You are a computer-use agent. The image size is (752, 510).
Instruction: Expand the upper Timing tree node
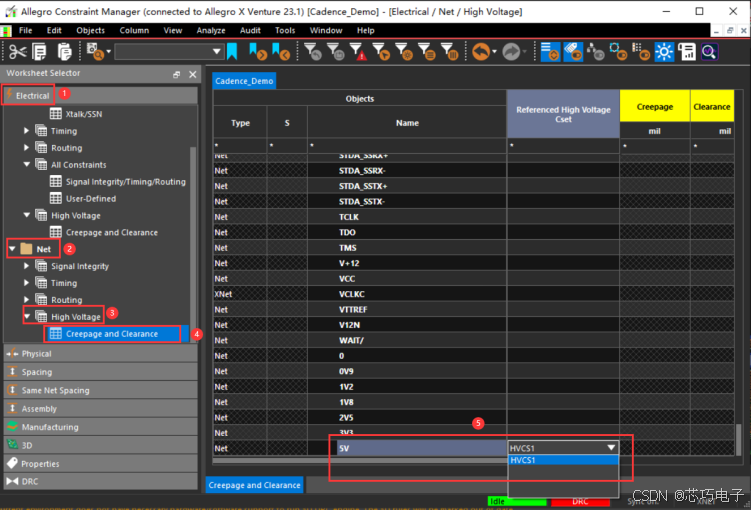coord(27,130)
